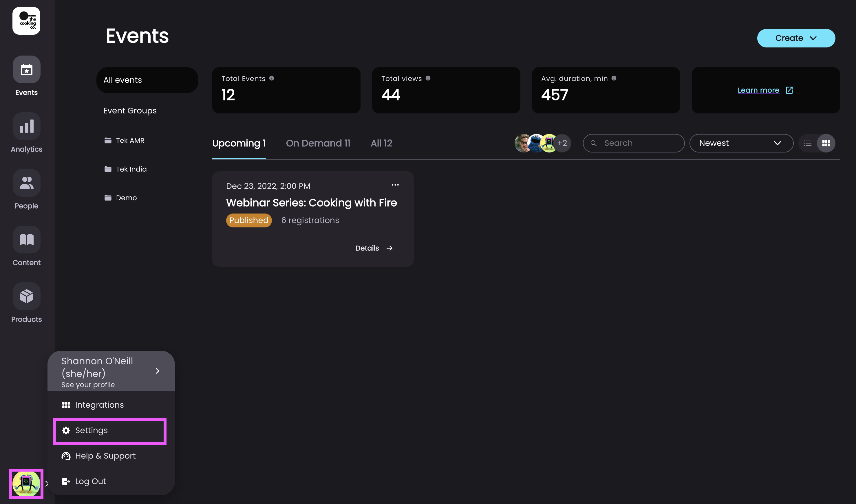Open the Tek India event group
Screen dimensions: 856x504
pos(131,169)
